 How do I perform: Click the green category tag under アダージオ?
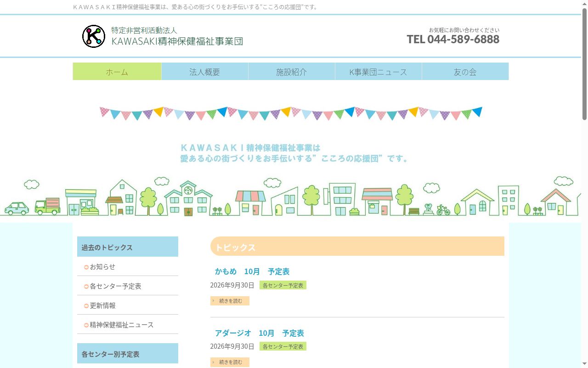[x=283, y=346]
